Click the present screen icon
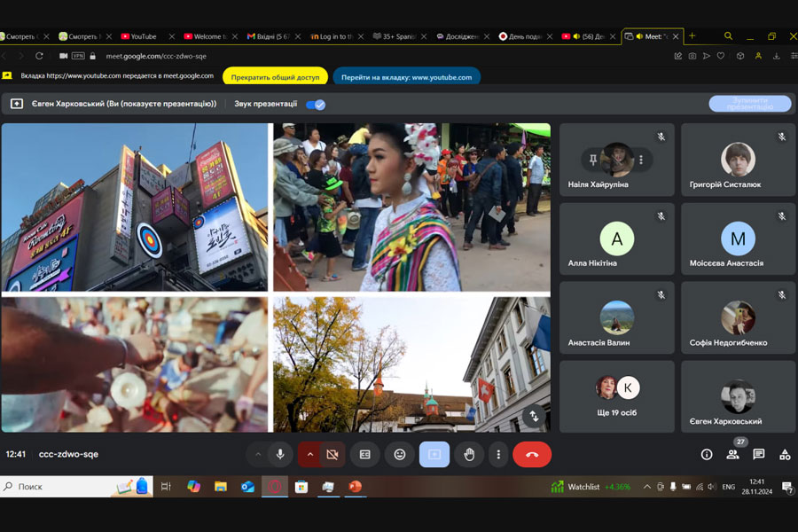Viewport: 798px width, 532px height. 434,454
